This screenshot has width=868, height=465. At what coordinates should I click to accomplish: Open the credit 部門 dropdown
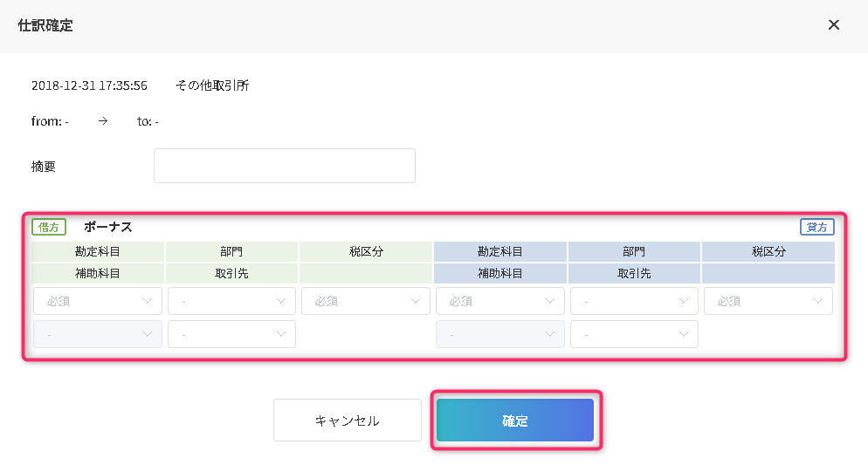[634, 301]
